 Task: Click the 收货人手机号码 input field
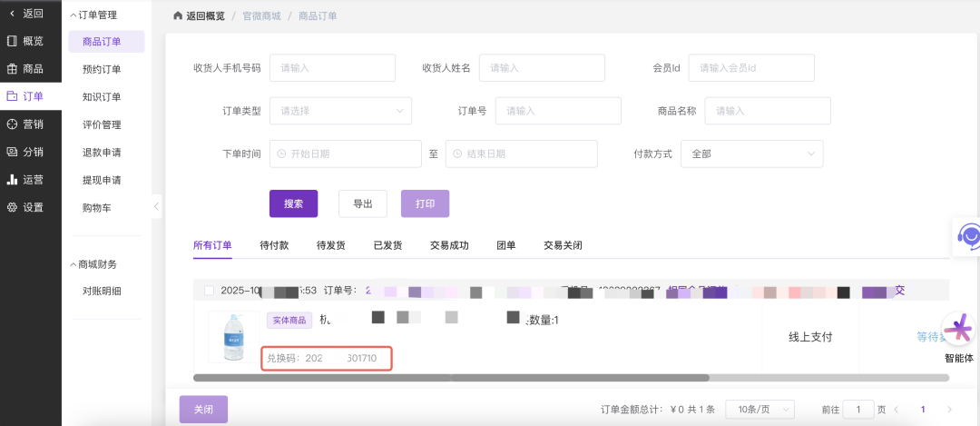332,68
